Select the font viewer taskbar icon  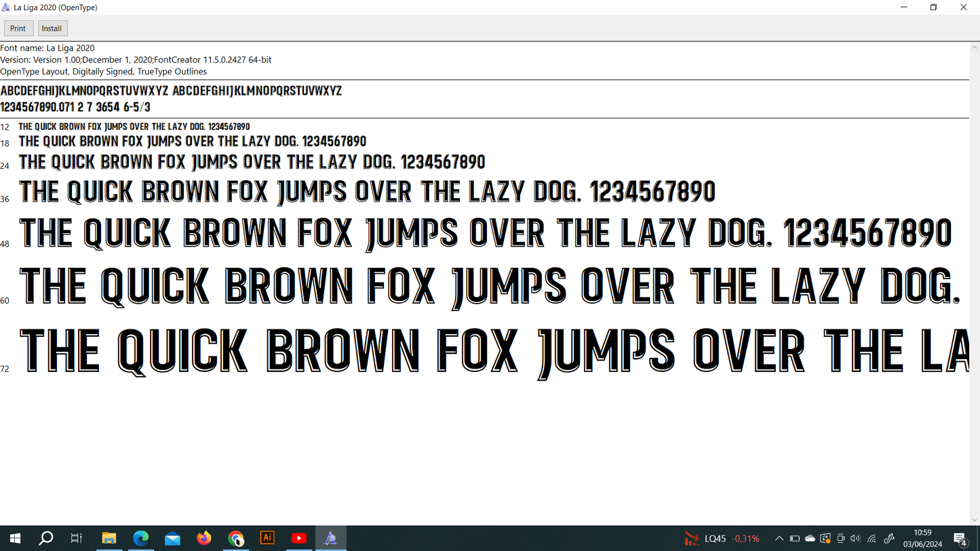pos(330,538)
